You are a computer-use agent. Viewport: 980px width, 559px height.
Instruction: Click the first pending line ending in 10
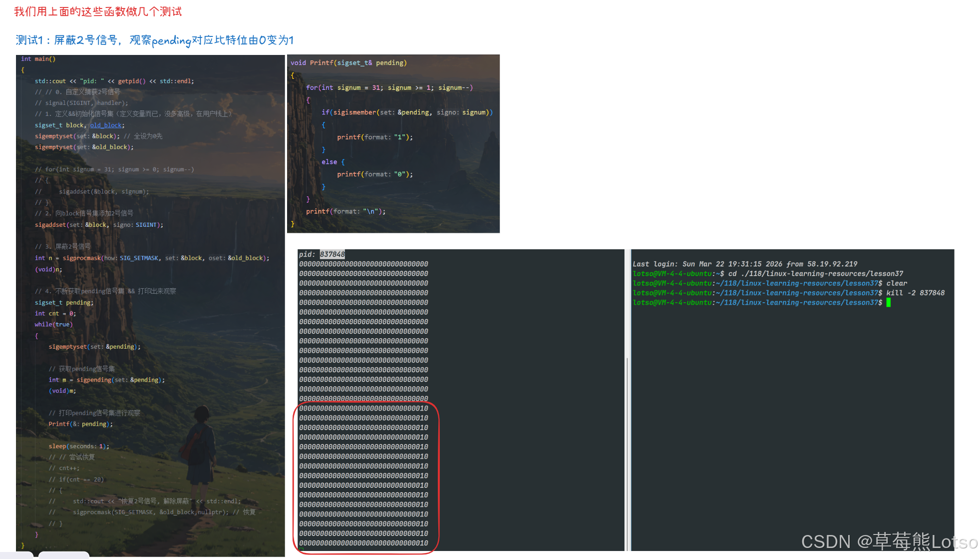[x=363, y=409]
